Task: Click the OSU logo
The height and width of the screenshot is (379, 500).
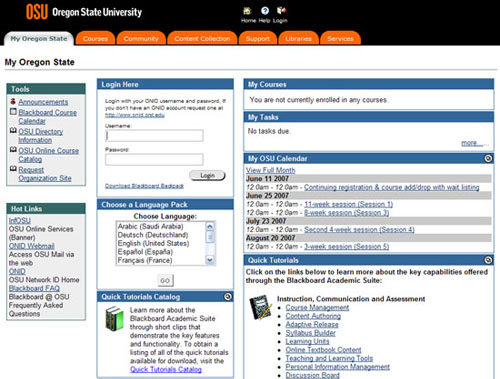Action: 37,12
